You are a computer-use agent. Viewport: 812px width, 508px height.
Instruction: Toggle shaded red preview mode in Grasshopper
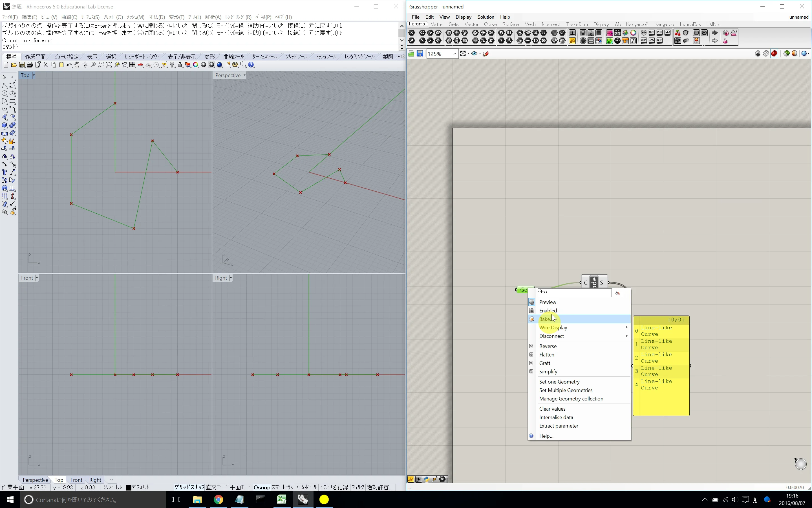click(774, 53)
